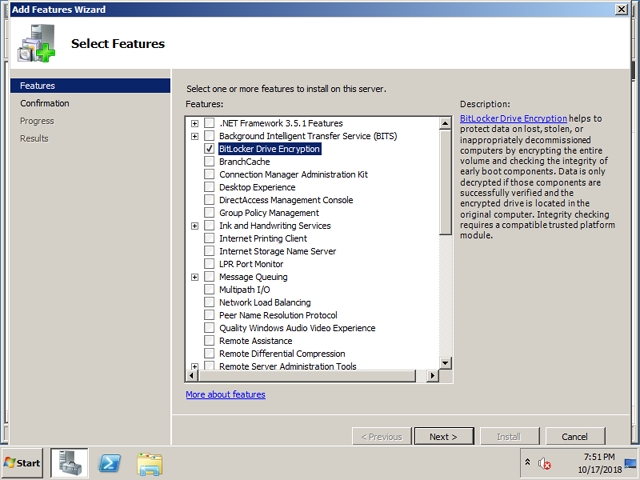
Task: Open the Start menu
Action: [22, 463]
